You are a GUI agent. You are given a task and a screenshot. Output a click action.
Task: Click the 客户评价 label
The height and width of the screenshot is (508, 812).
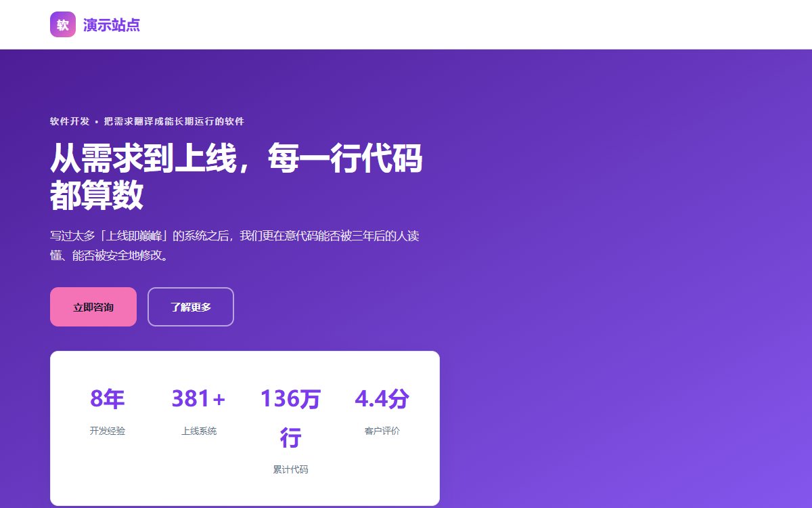tap(382, 431)
